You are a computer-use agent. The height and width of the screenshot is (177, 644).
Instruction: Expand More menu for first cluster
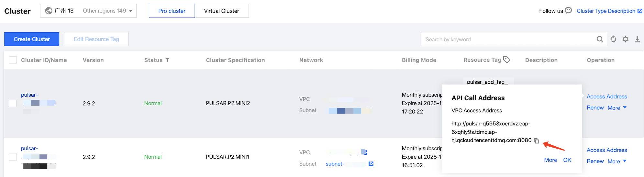617,108
